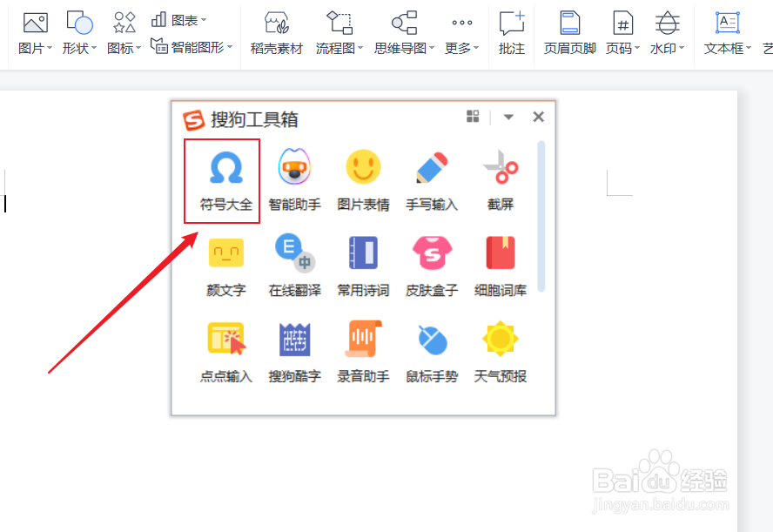The width and height of the screenshot is (773, 532).
Task: Start 手写输入 handwriting input
Action: click(x=432, y=181)
